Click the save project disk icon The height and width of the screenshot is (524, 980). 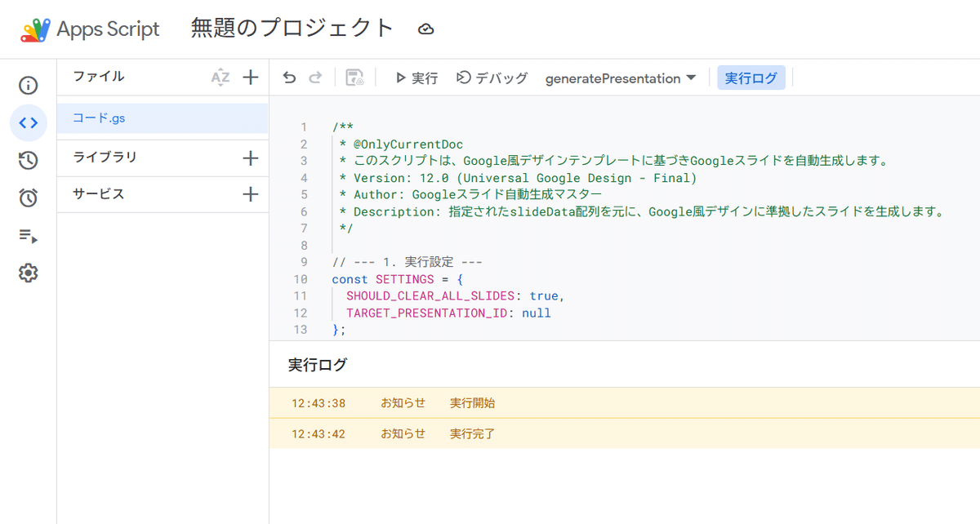point(354,78)
